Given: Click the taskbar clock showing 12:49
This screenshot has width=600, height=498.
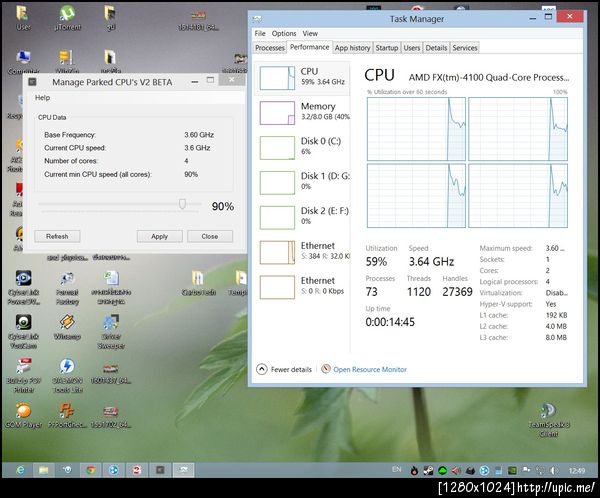Looking at the screenshot, I should click(577, 470).
